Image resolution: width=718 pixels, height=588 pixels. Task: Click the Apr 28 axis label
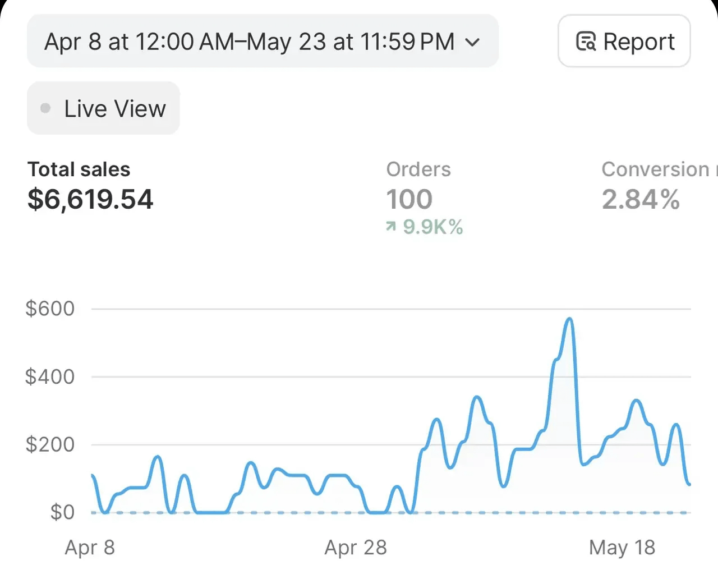[356, 548]
